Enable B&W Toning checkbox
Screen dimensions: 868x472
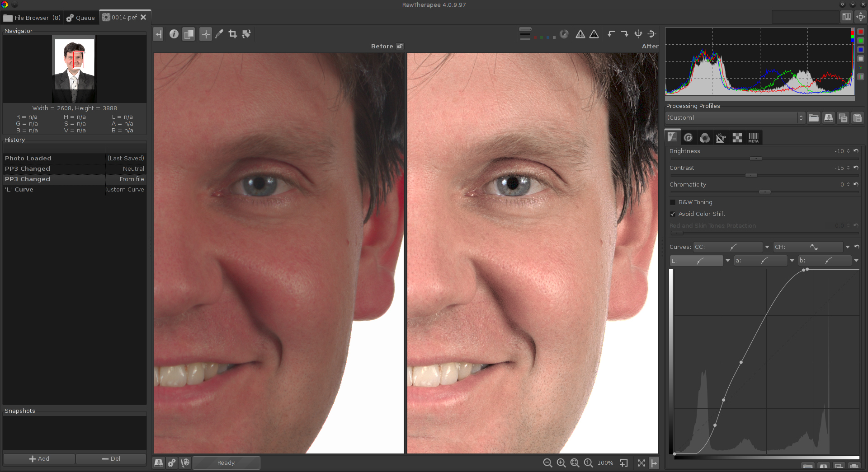tap(673, 202)
